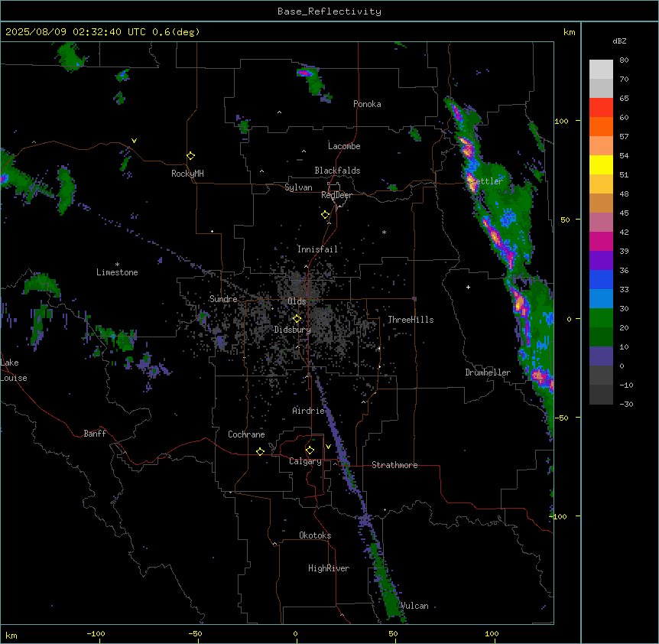
Task: Click the -10 value on dBZ legend
Action: (626, 385)
